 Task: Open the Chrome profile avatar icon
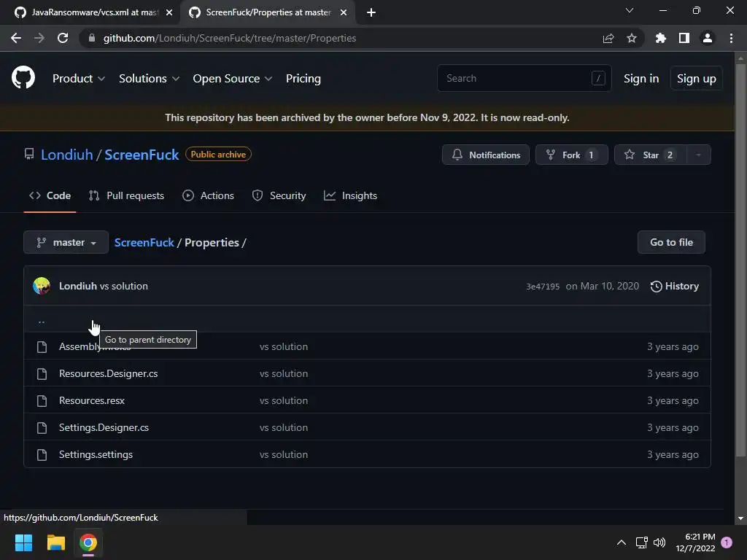pos(708,38)
